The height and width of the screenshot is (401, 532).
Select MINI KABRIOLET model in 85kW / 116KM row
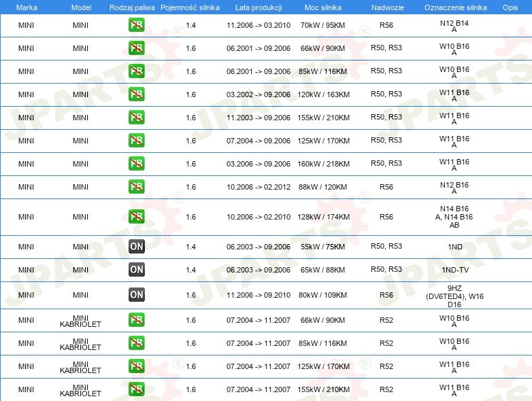(x=80, y=344)
